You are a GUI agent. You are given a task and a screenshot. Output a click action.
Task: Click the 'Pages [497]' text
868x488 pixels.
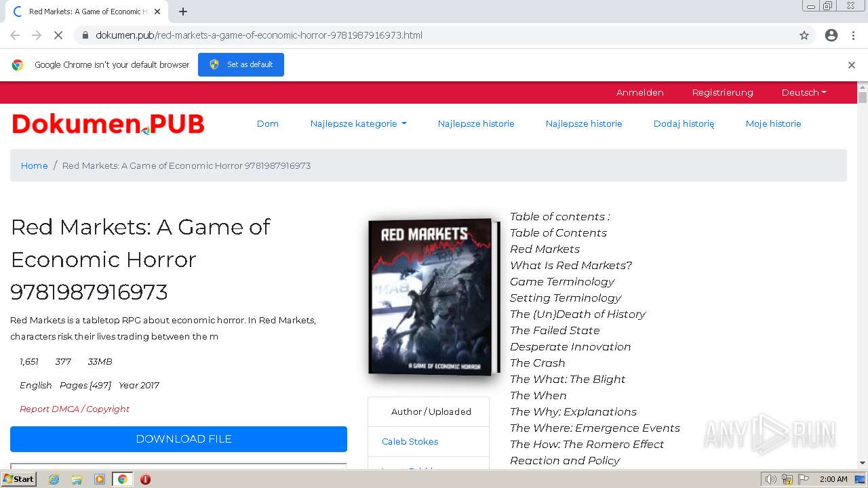click(x=85, y=385)
